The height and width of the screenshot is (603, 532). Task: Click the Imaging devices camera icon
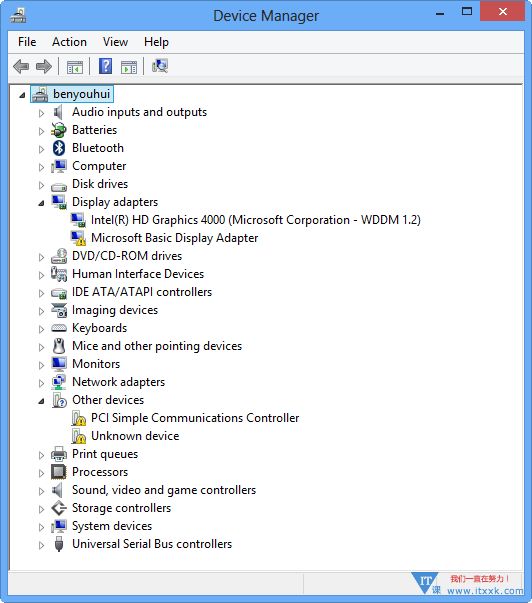click(59, 310)
